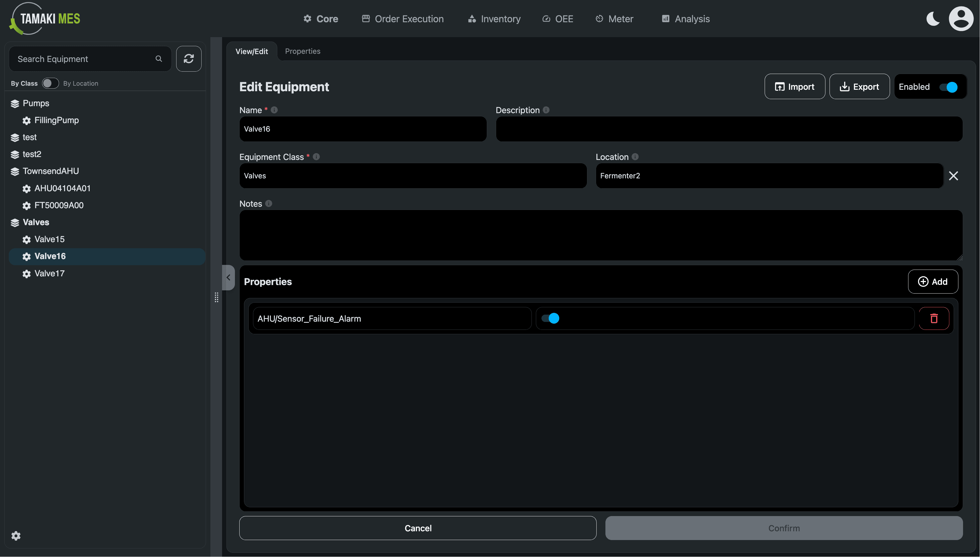
Task: Expand the test2 class group
Action: coord(15,155)
